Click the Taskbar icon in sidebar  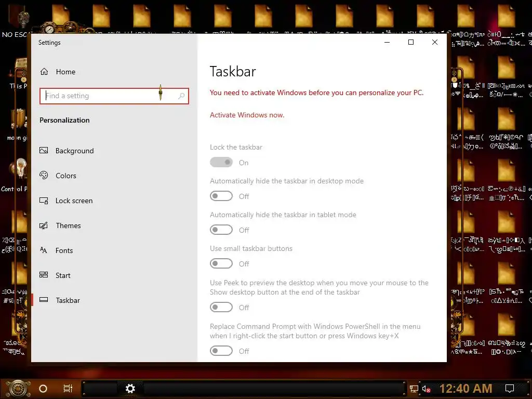point(44,300)
